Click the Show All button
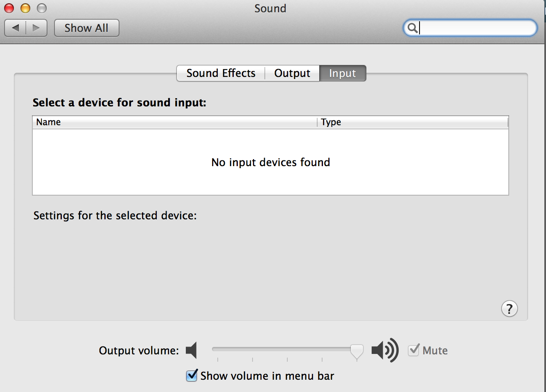 click(x=86, y=27)
